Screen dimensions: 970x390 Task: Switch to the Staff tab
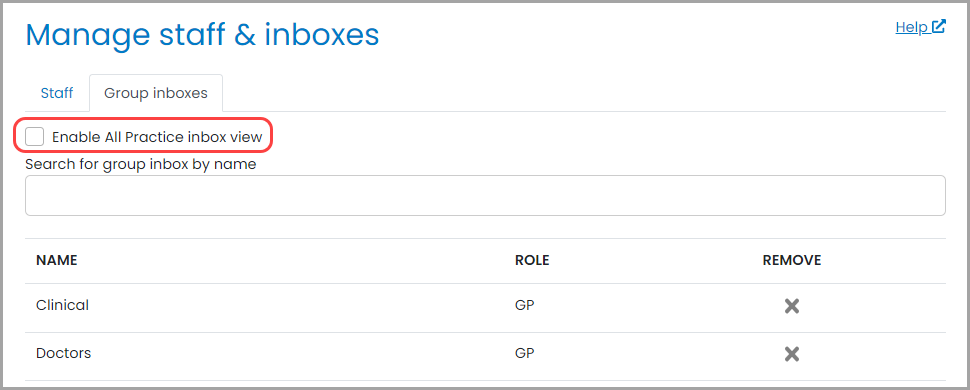[x=57, y=93]
